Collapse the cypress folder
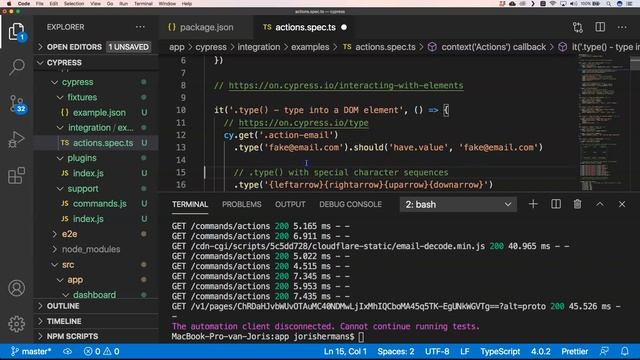This screenshot has height=360, width=640. pyautogui.click(x=54, y=82)
